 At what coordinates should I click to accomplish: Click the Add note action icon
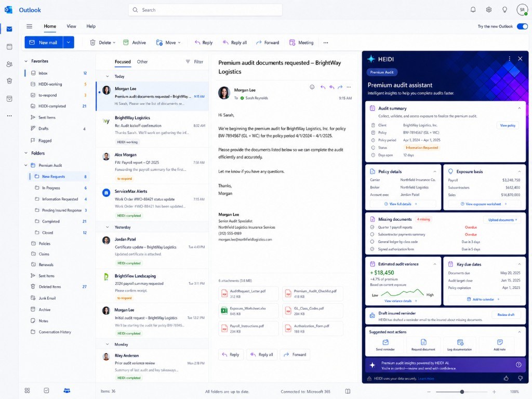click(500, 342)
